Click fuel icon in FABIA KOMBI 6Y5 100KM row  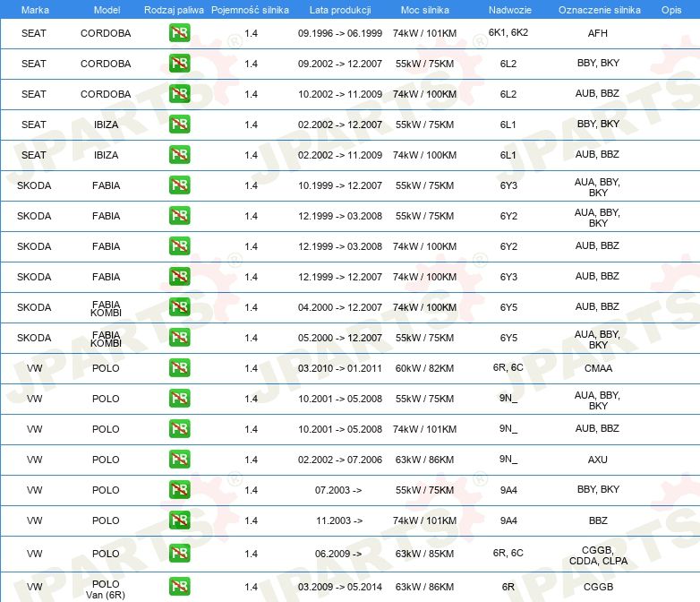point(179,307)
